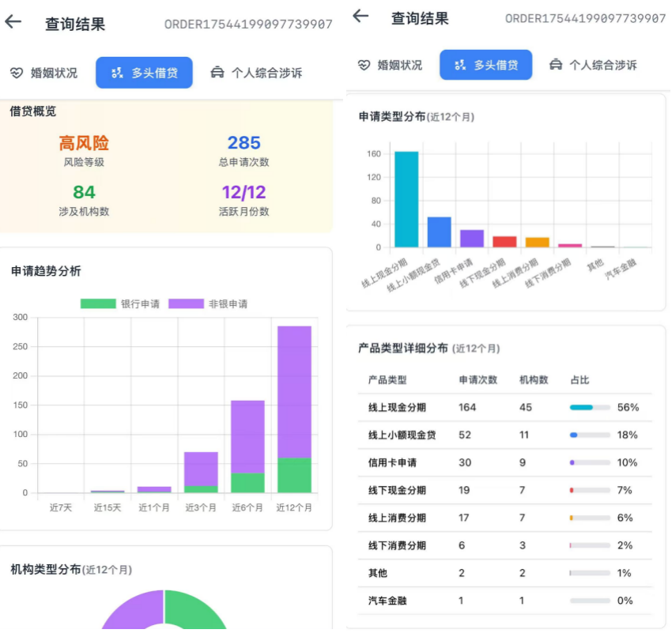
Task: Click the blue 线上小额现金贷 bar
Action: 440,232
